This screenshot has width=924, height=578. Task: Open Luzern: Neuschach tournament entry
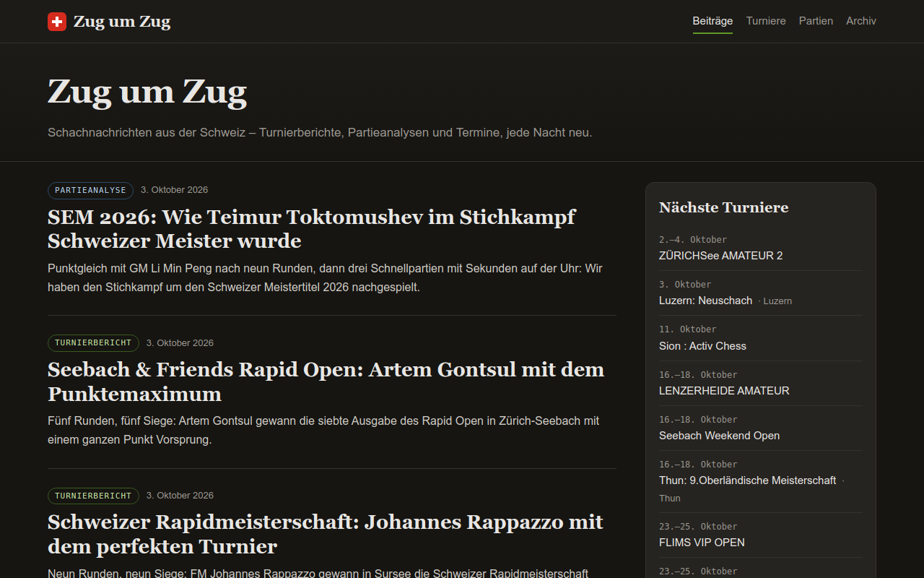pyautogui.click(x=705, y=301)
